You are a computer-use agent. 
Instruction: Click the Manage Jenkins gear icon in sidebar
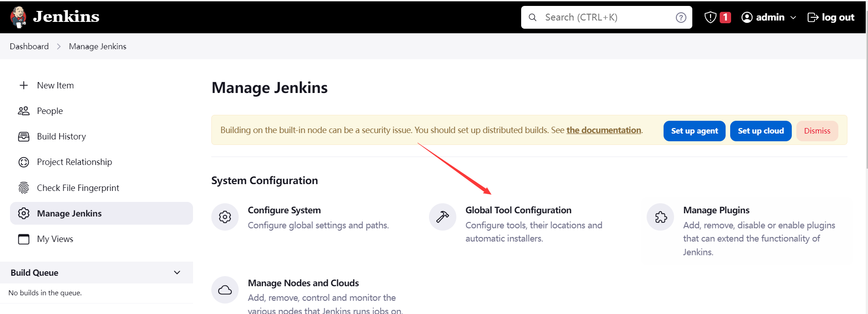pyautogui.click(x=24, y=213)
